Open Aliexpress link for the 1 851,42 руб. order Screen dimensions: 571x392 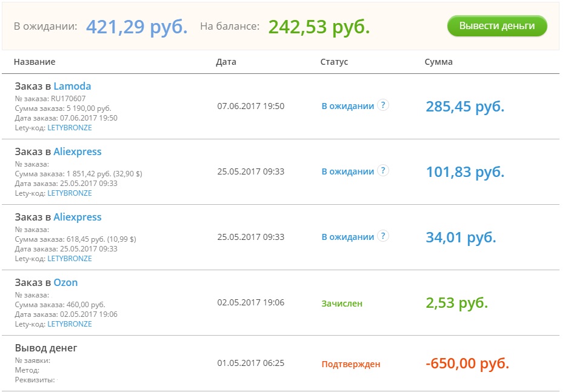point(77,151)
